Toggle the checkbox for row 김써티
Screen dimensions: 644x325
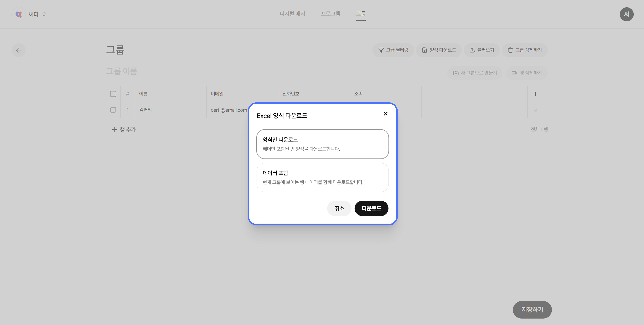tap(113, 110)
